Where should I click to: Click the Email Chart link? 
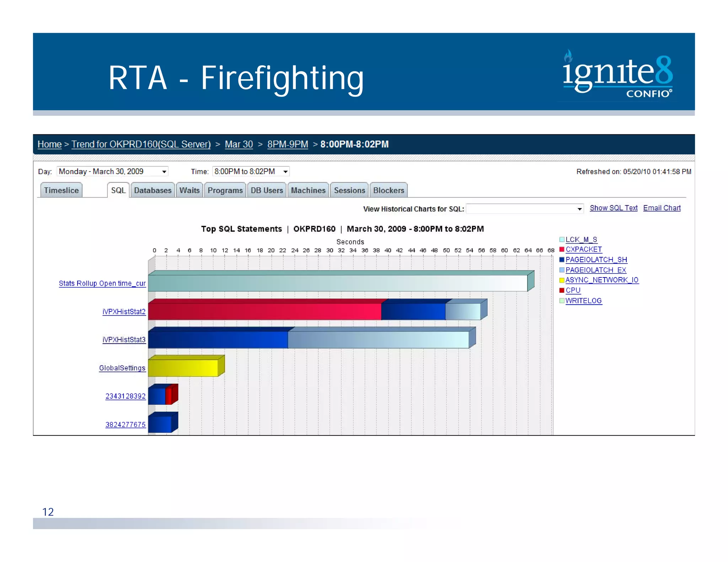pos(662,208)
